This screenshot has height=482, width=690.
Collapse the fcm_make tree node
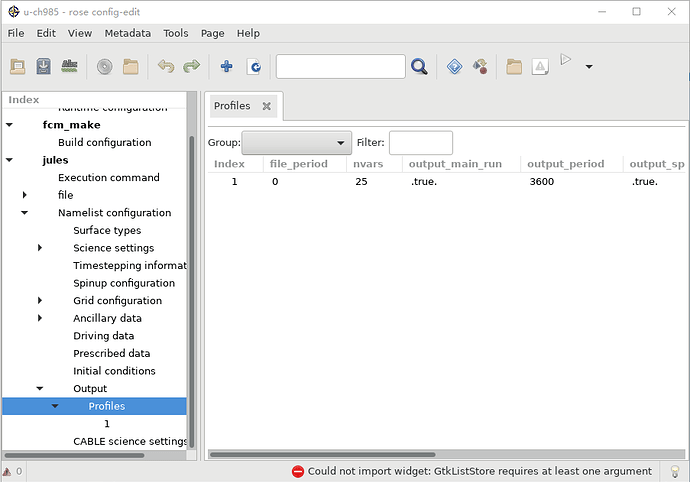pos(9,125)
